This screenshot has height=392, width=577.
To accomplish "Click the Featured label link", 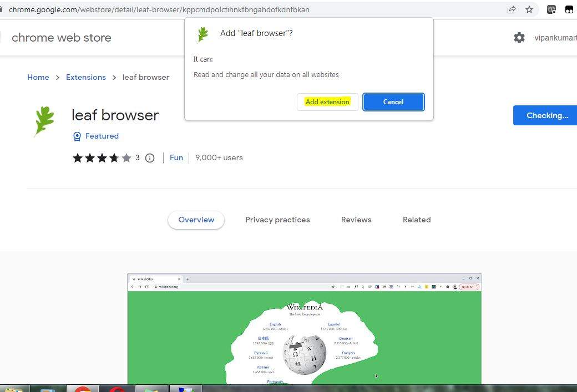I will [102, 136].
